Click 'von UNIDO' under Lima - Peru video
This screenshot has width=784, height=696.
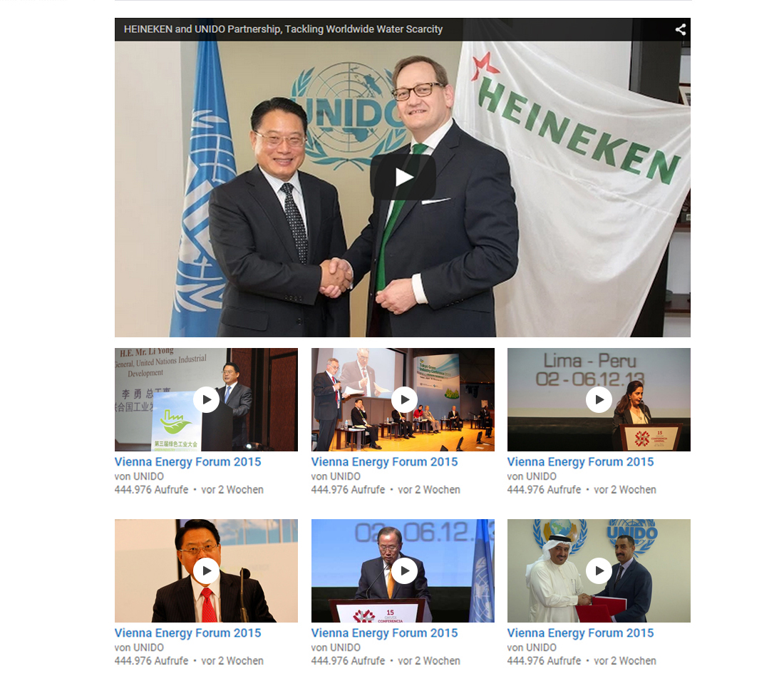(x=532, y=476)
